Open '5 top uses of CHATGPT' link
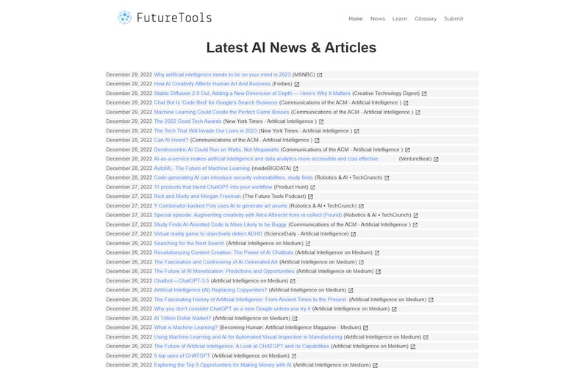588x368 pixels. 182,356
